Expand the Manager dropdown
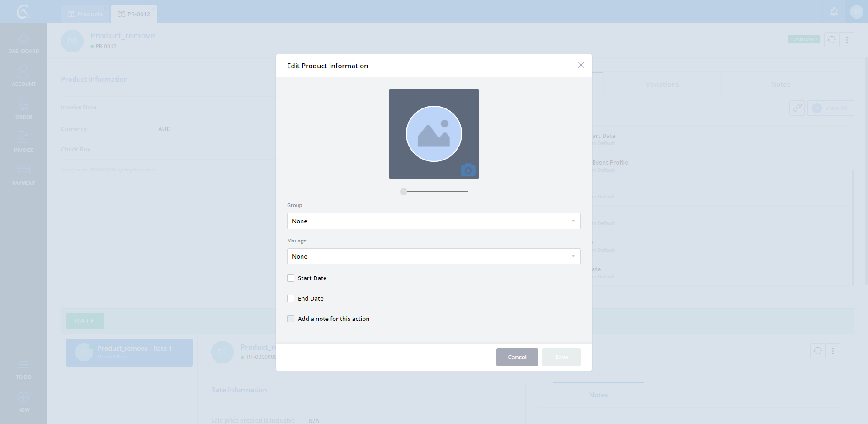The height and width of the screenshot is (424, 868). 434,256
